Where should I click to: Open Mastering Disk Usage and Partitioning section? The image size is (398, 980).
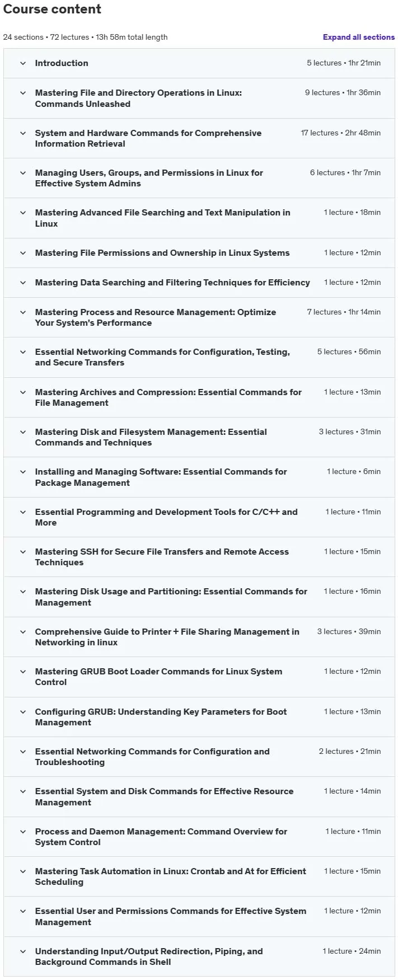click(x=199, y=597)
